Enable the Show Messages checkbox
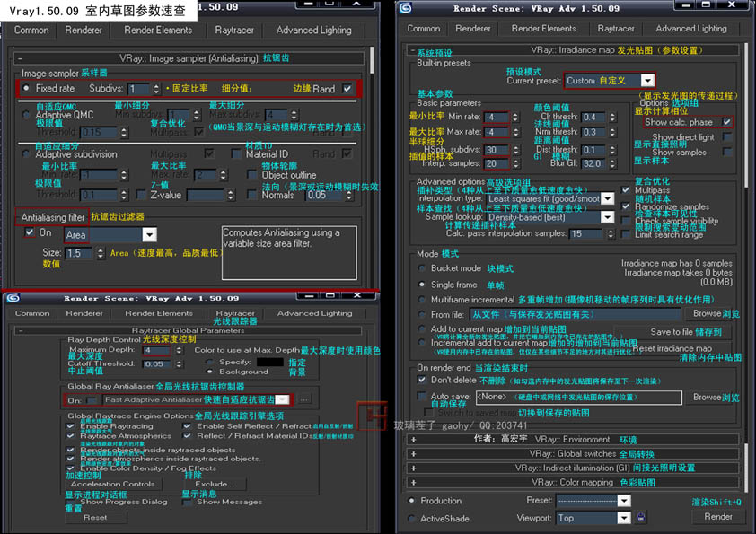 coord(187,503)
